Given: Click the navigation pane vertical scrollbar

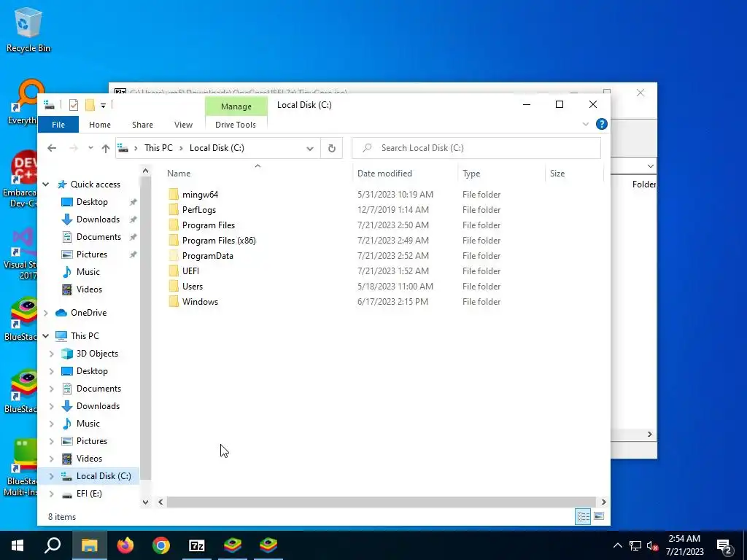Looking at the screenshot, I should coord(146,328).
